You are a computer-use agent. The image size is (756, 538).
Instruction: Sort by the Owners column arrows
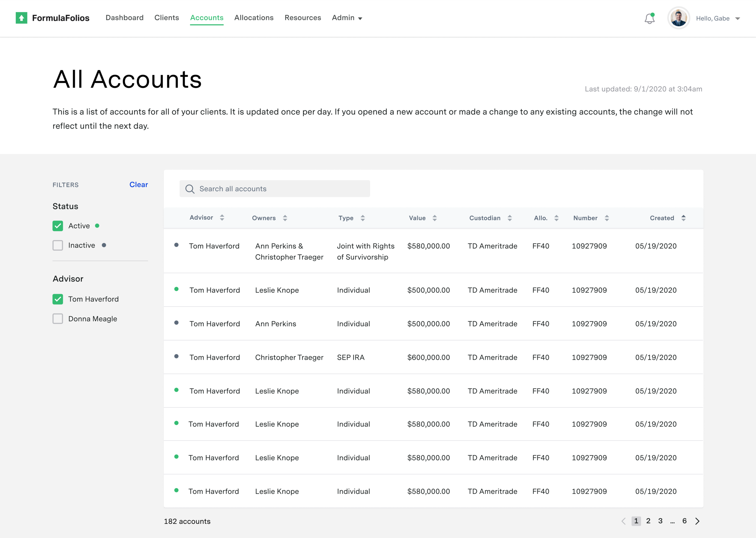click(x=285, y=218)
